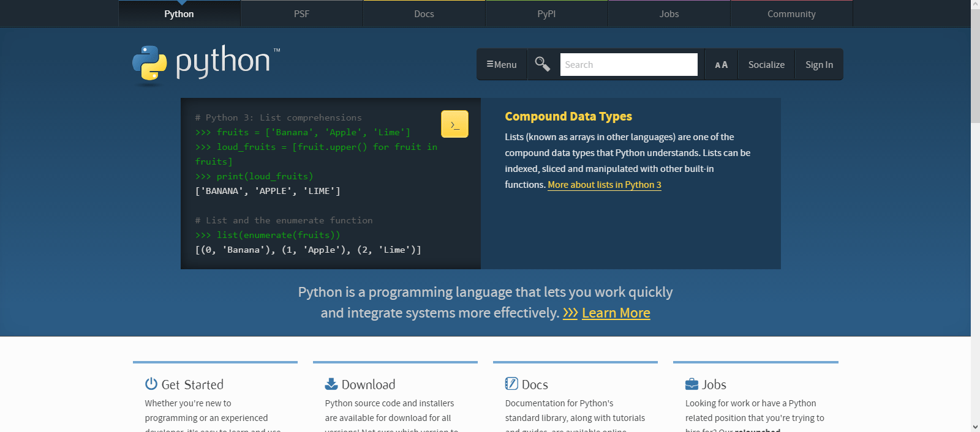Click the enumerate output starting [(0, 'Banana')
980x432 pixels.
[x=308, y=250]
